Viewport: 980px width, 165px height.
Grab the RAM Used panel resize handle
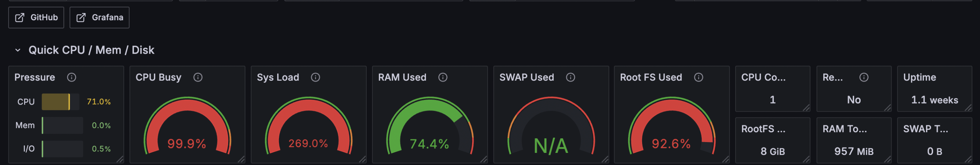coord(484,159)
